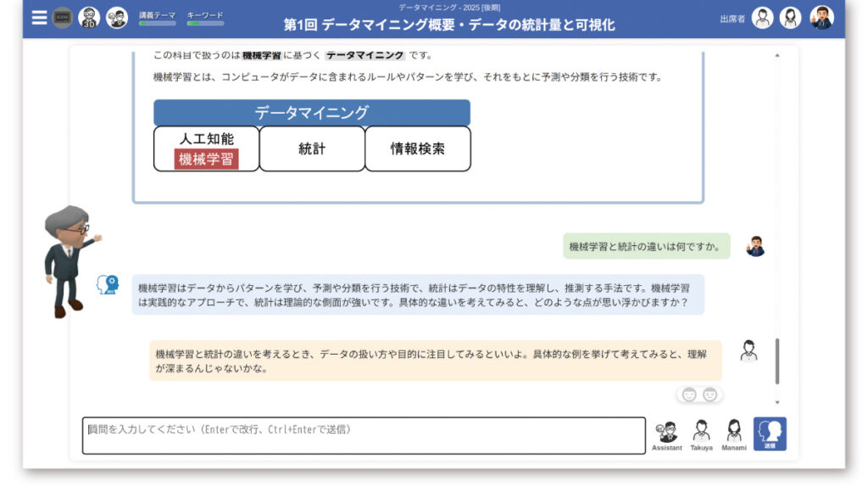This screenshot has width=868, height=487.
Task: Click the right smiley reaction face
Action: [710, 394]
